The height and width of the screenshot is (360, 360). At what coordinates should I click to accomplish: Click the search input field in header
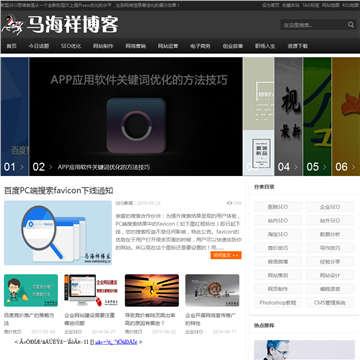click(x=313, y=25)
